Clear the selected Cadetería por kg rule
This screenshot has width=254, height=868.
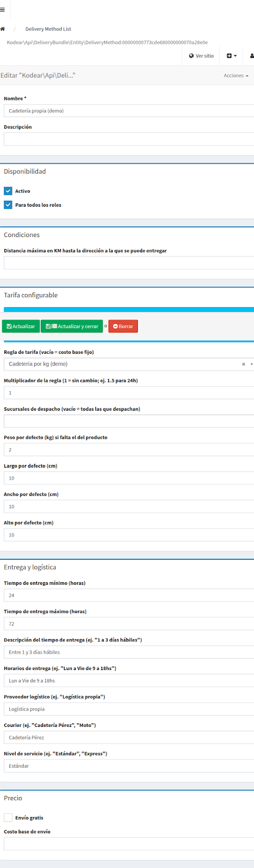pyautogui.click(x=244, y=365)
